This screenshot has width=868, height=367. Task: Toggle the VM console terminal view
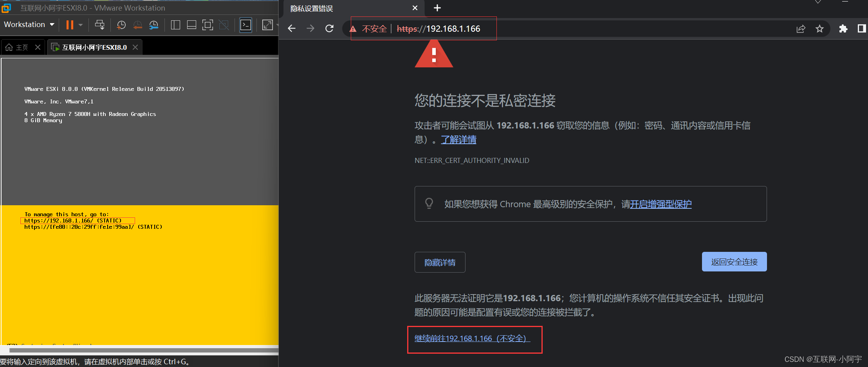click(x=245, y=25)
